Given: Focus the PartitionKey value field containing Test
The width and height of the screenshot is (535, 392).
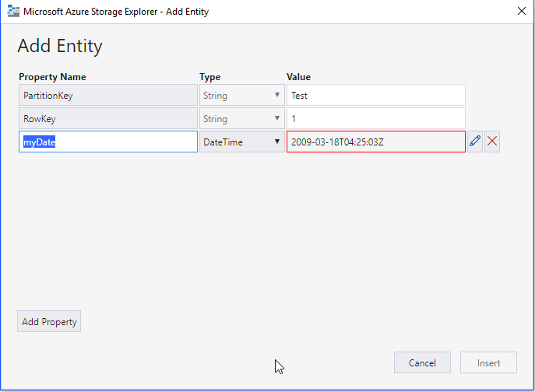Looking at the screenshot, I should (x=375, y=95).
